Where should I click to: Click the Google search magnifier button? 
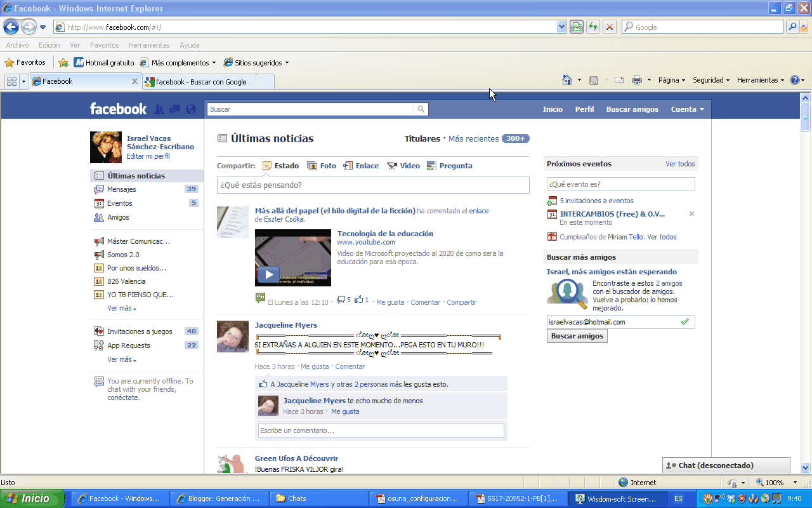792,27
